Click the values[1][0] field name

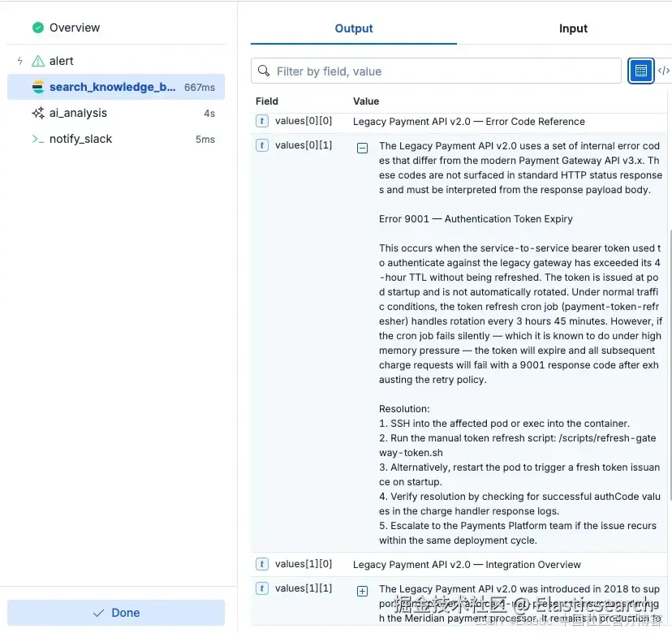304,564
